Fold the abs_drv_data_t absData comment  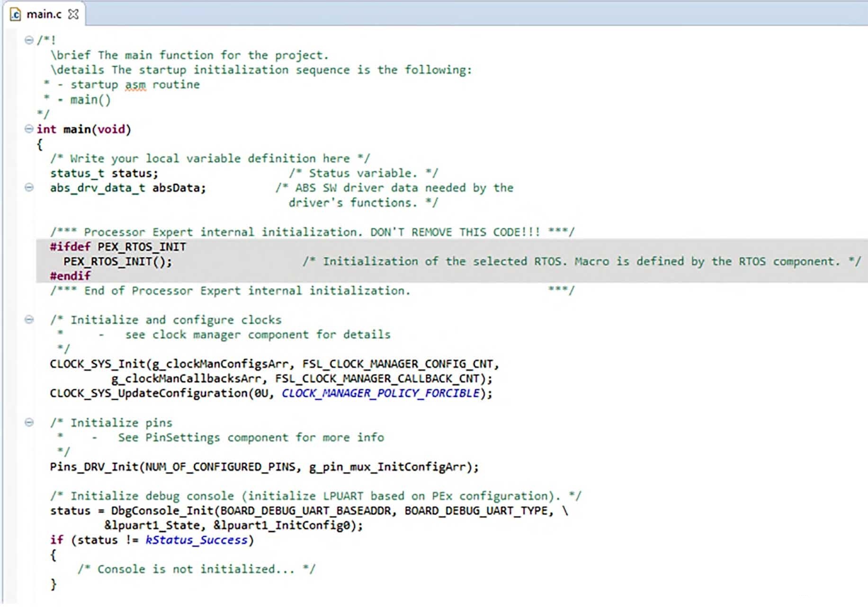[29, 188]
